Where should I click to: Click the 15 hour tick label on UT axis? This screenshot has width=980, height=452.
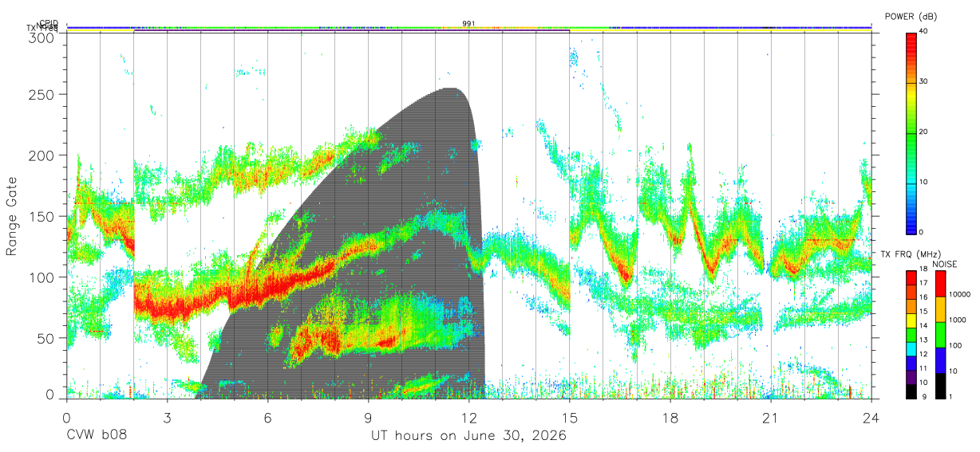point(570,418)
